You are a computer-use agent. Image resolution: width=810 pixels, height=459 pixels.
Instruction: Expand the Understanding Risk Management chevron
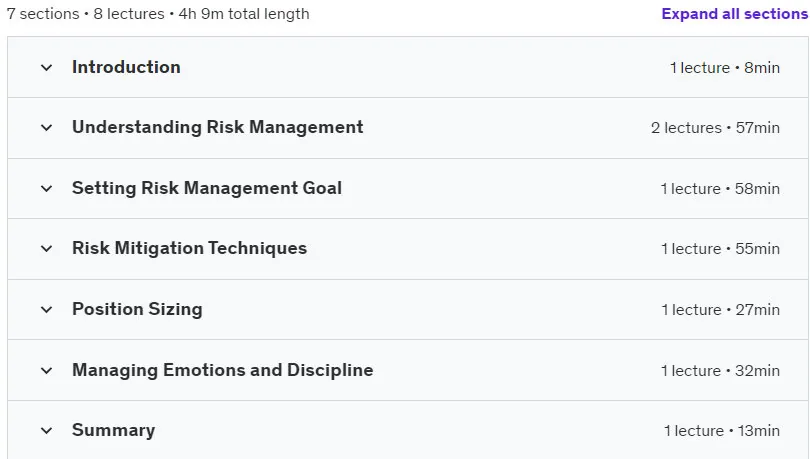click(46, 128)
